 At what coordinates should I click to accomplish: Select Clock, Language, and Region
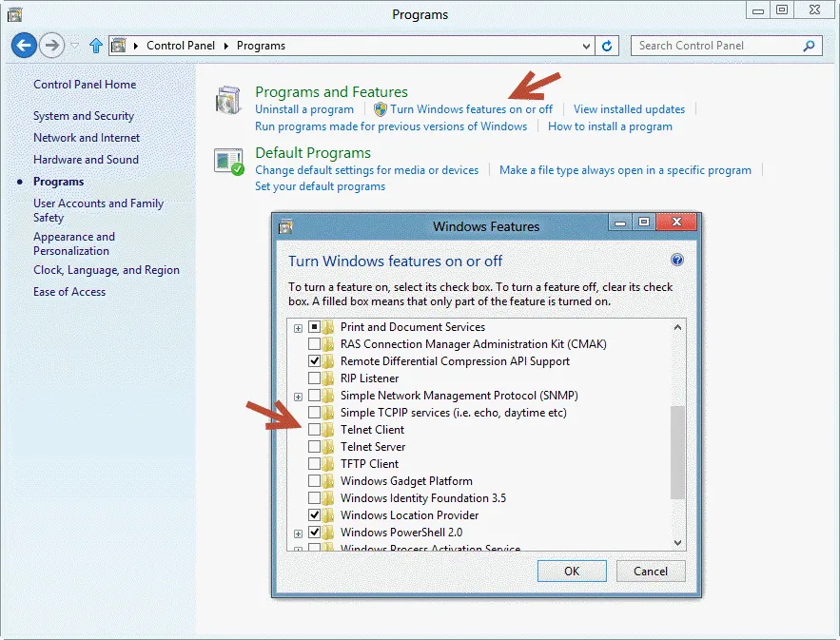pos(107,269)
